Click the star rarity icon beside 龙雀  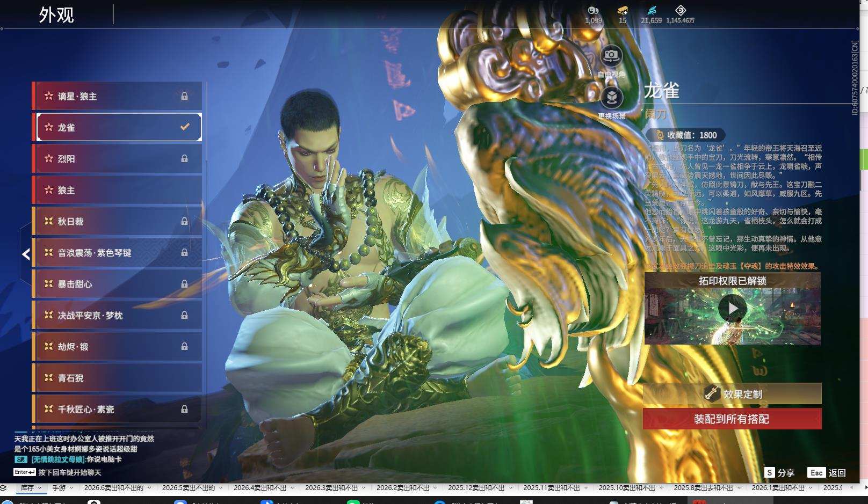coord(49,127)
